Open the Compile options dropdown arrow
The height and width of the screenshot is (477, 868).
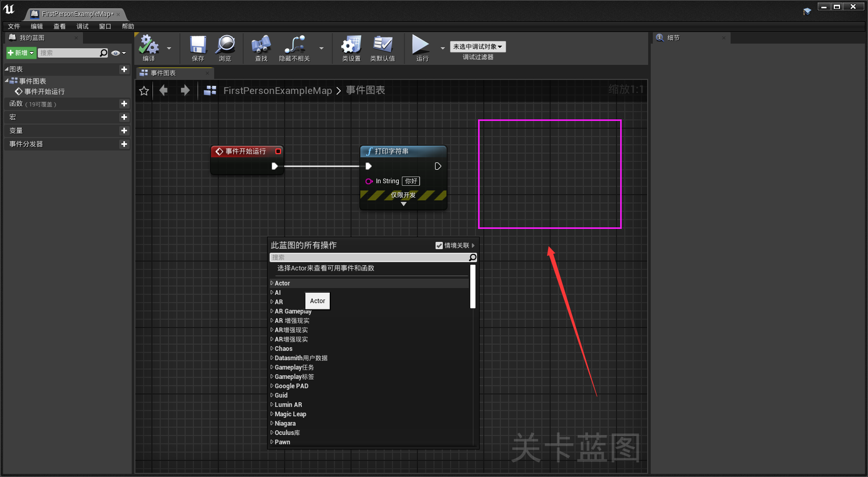click(169, 48)
